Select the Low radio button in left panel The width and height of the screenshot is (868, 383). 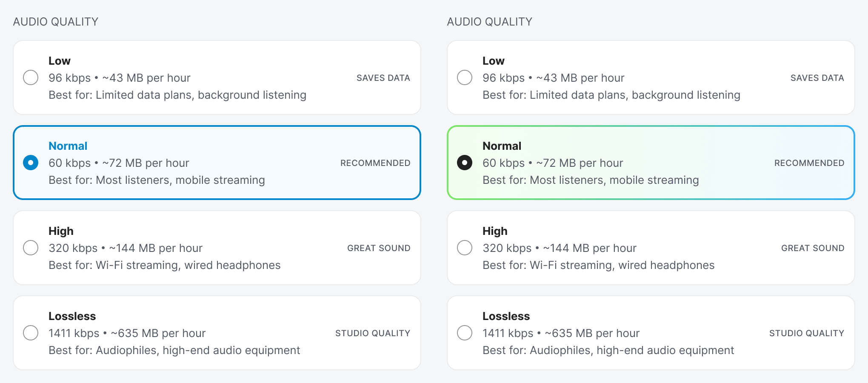pos(31,77)
